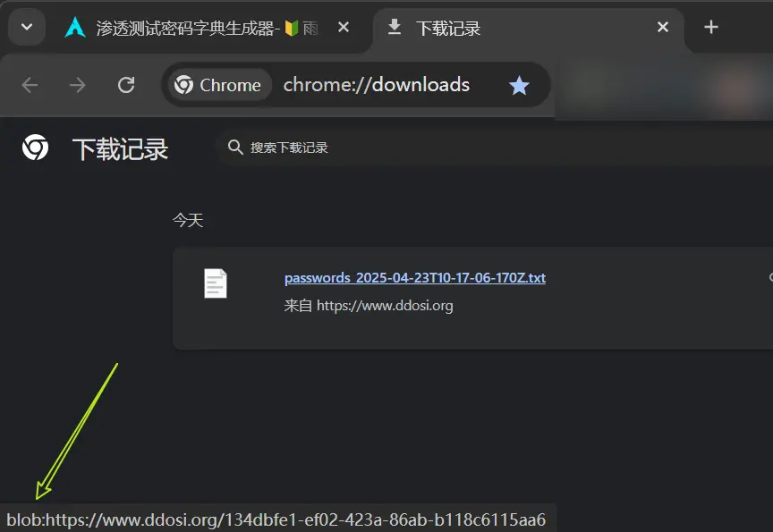Close the 下载记录 tab
773x532 pixels.
tap(663, 27)
